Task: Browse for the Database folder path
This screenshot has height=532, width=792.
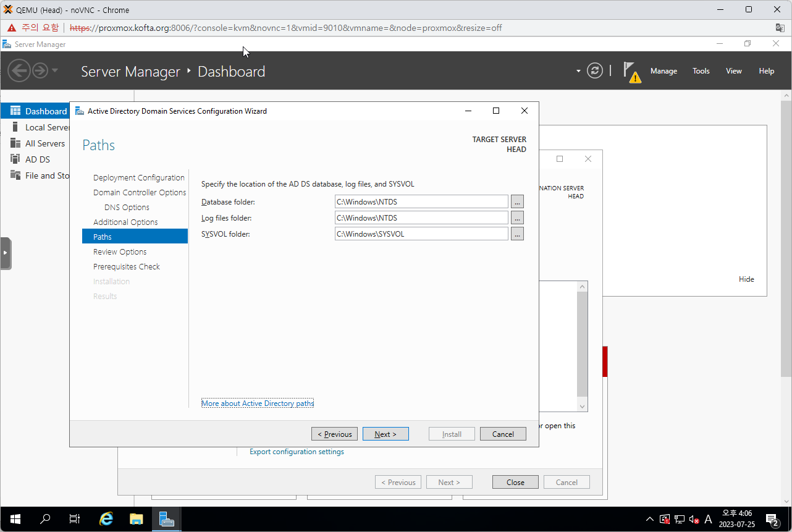Action: tap(517, 202)
